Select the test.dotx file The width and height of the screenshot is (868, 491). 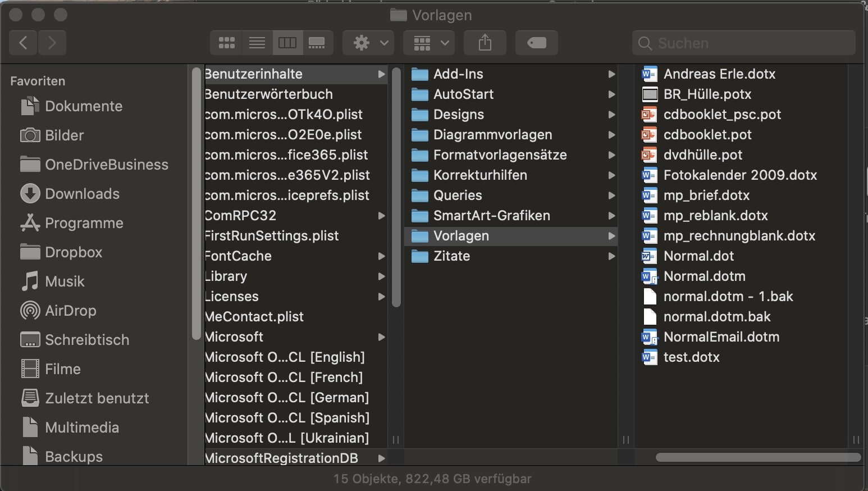click(691, 357)
